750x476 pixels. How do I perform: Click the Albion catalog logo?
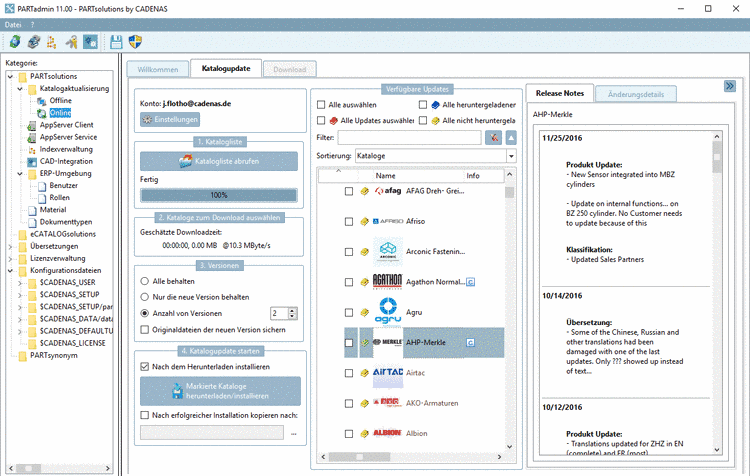point(387,433)
